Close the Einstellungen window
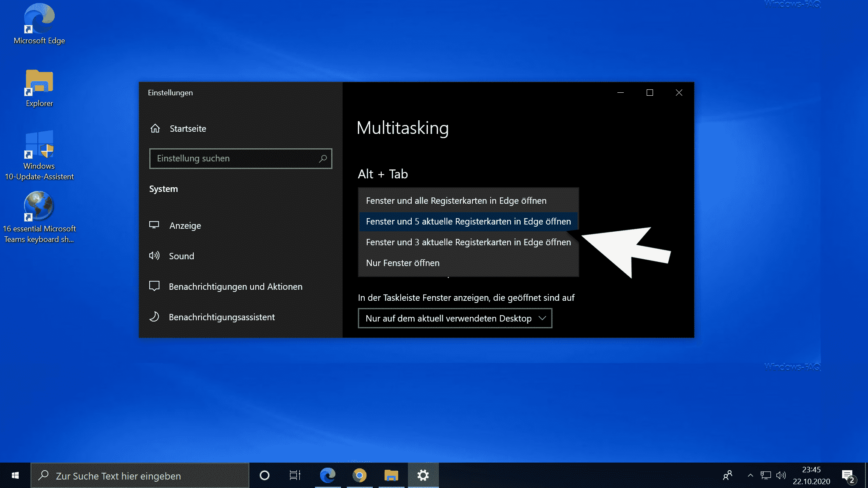The image size is (868, 488). click(679, 92)
